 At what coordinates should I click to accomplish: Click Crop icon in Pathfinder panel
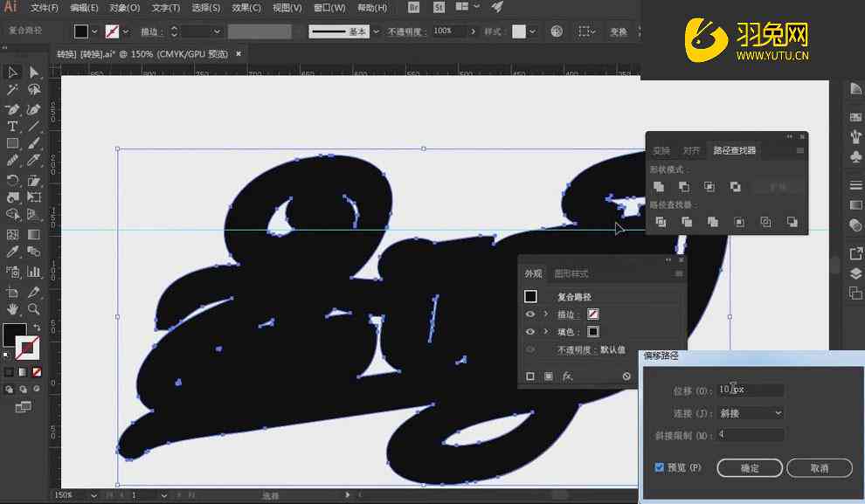click(x=739, y=222)
